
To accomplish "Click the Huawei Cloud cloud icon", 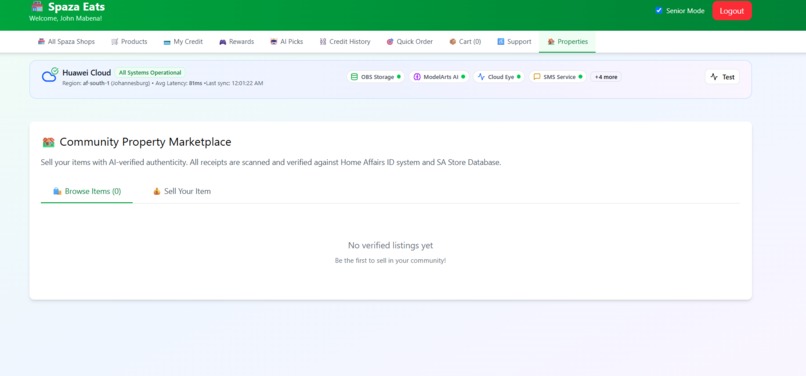I will point(50,75).
